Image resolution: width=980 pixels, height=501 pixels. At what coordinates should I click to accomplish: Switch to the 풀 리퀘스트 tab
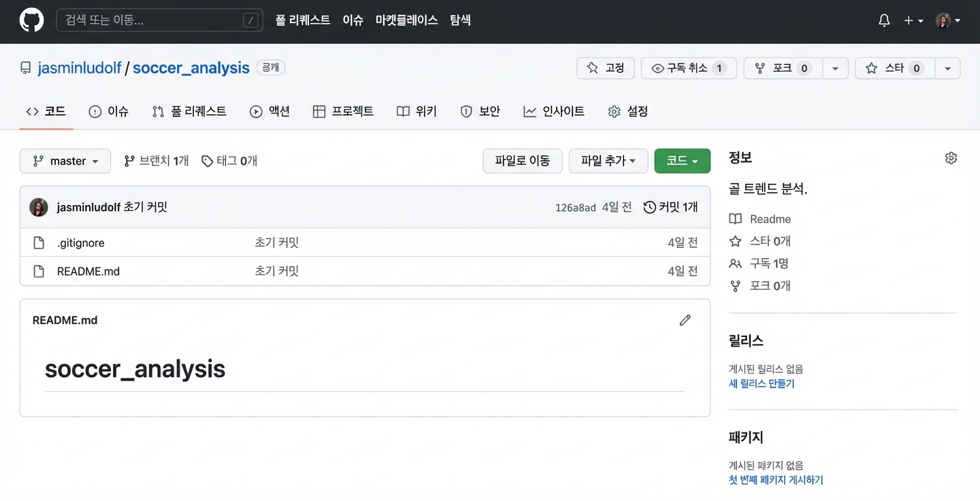click(189, 112)
